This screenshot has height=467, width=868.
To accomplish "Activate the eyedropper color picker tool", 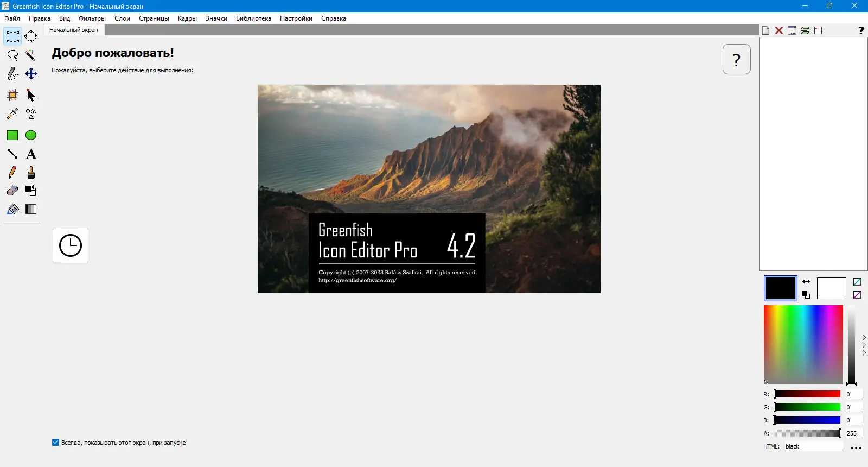I will point(12,113).
